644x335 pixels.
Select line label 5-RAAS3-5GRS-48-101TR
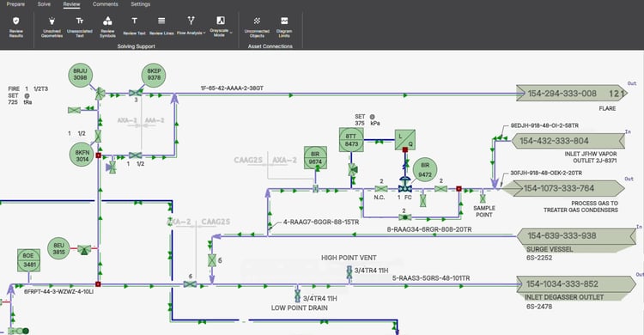(431, 278)
